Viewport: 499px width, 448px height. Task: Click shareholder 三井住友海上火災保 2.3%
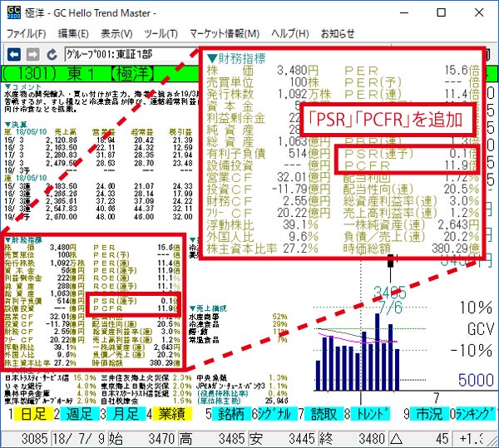tap(146, 377)
